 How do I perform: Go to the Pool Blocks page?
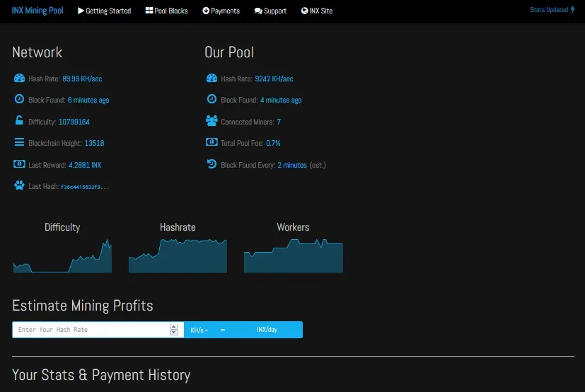tap(166, 11)
